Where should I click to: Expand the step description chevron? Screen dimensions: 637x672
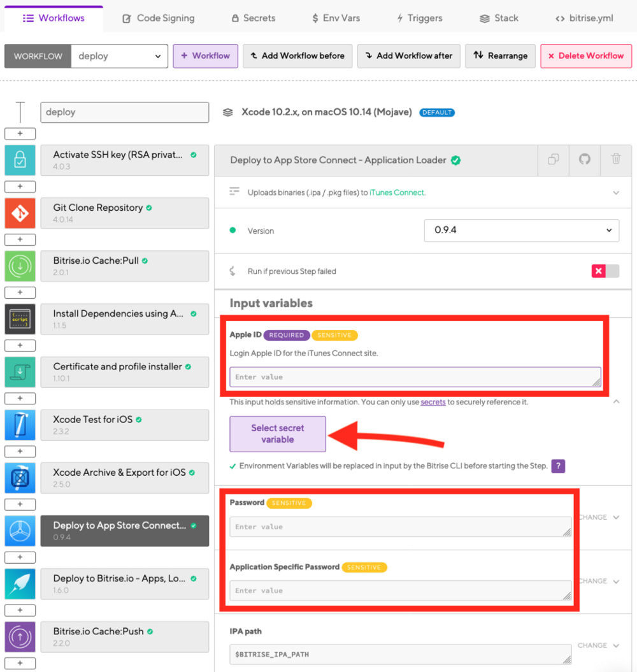[616, 193]
